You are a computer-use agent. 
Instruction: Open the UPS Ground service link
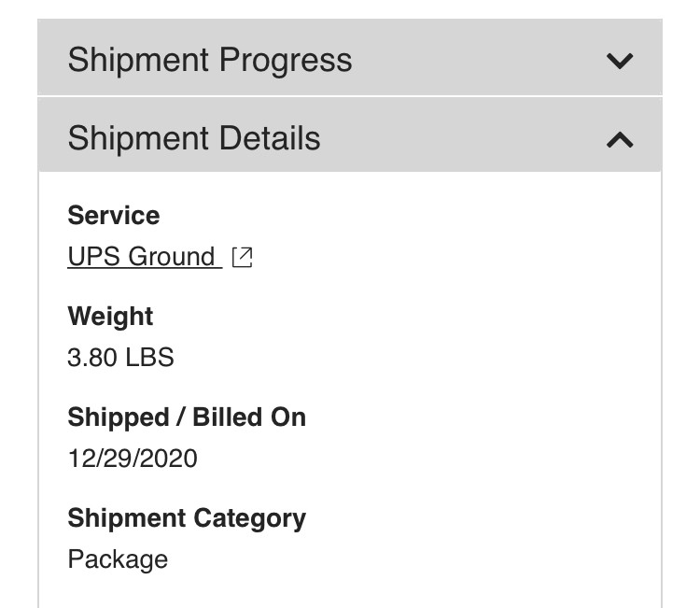(x=145, y=257)
